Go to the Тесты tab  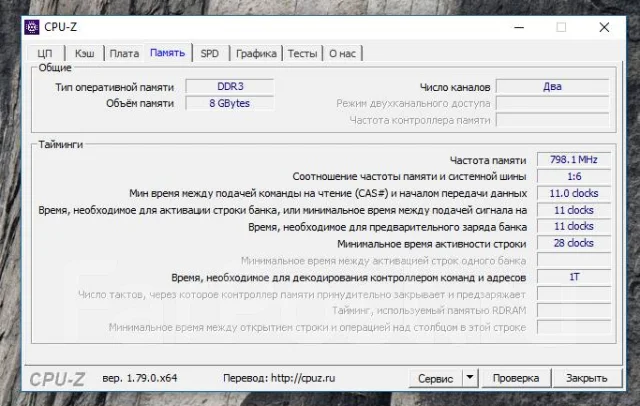click(x=302, y=53)
